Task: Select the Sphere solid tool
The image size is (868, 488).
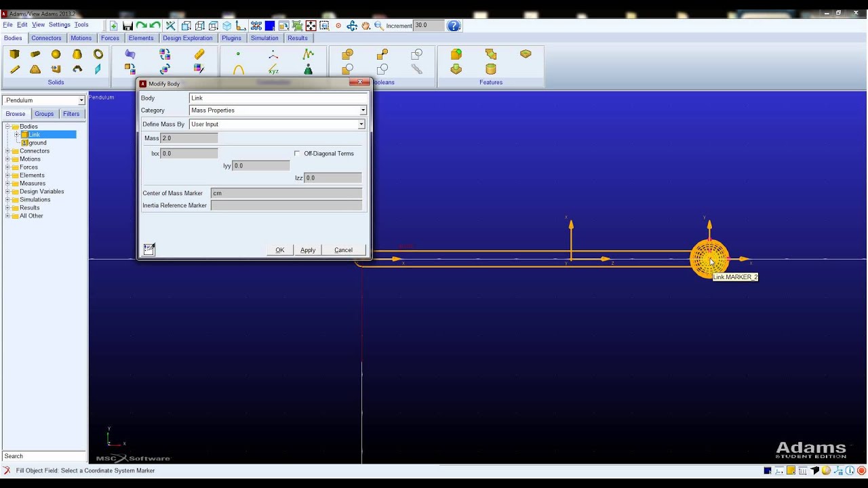Action: 56,54
